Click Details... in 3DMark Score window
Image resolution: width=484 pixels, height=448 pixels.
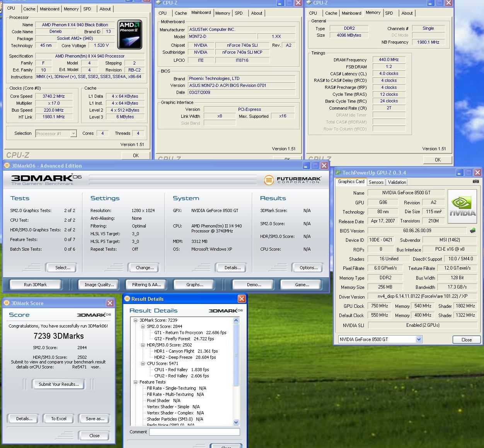point(24,419)
